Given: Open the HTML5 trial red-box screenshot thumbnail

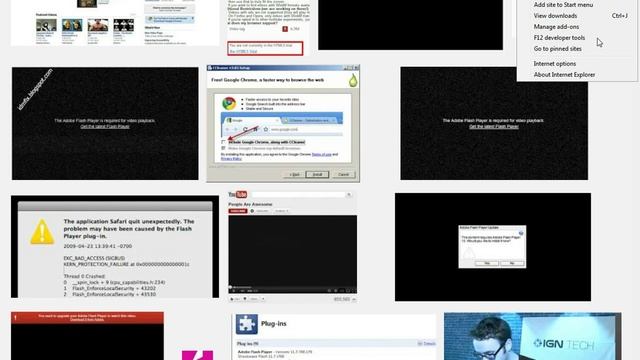Looking at the screenshot, I should (x=268, y=27).
